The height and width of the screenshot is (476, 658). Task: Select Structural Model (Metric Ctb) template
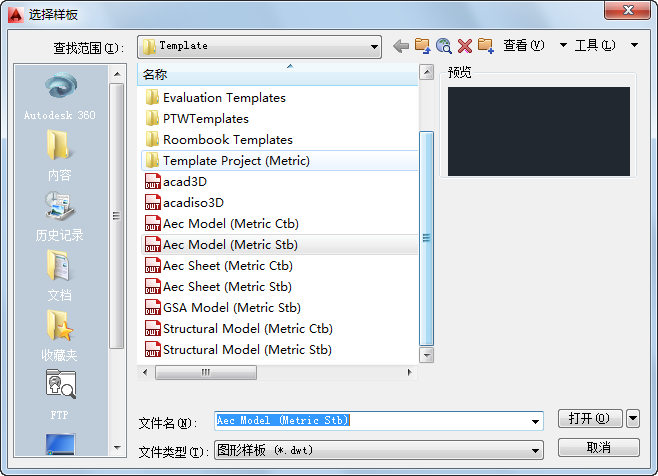coord(279,329)
